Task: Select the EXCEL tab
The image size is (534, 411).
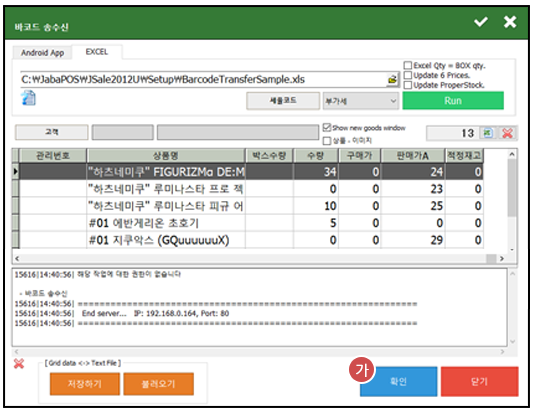Action: 97,52
